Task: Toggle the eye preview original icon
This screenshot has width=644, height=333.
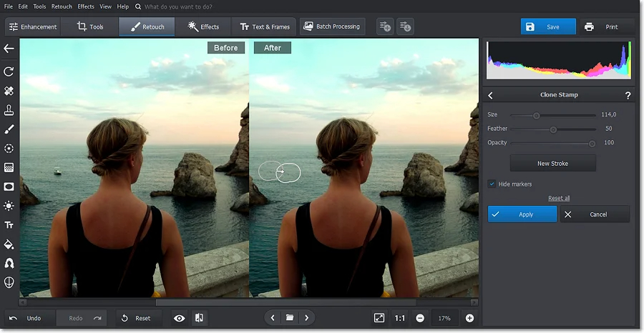Action: pos(180,318)
